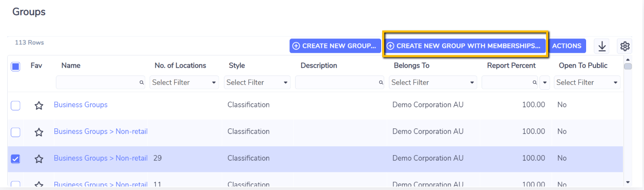This screenshot has height=190, width=644.
Task: Click search icon in Name filter
Action: [142, 82]
